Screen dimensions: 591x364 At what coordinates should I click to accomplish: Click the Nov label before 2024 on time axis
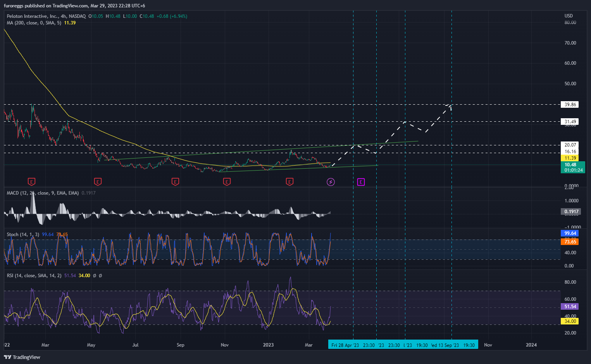[488, 345]
